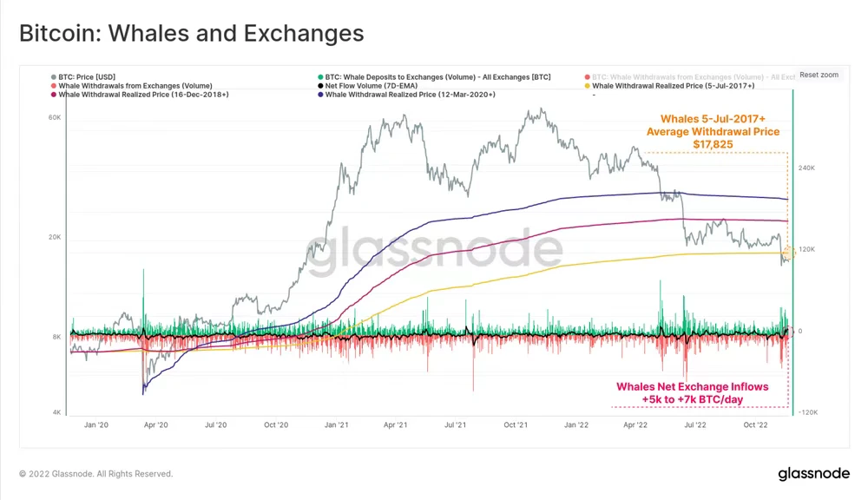Image resolution: width=868 pixels, height=500 pixels.
Task: Click the Oct '22 x-axis label
Action: pyautogui.click(x=756, y=424)
